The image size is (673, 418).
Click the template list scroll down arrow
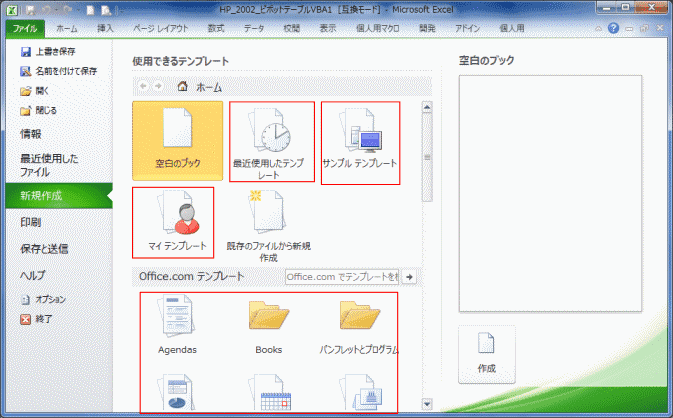pos(427,404)
